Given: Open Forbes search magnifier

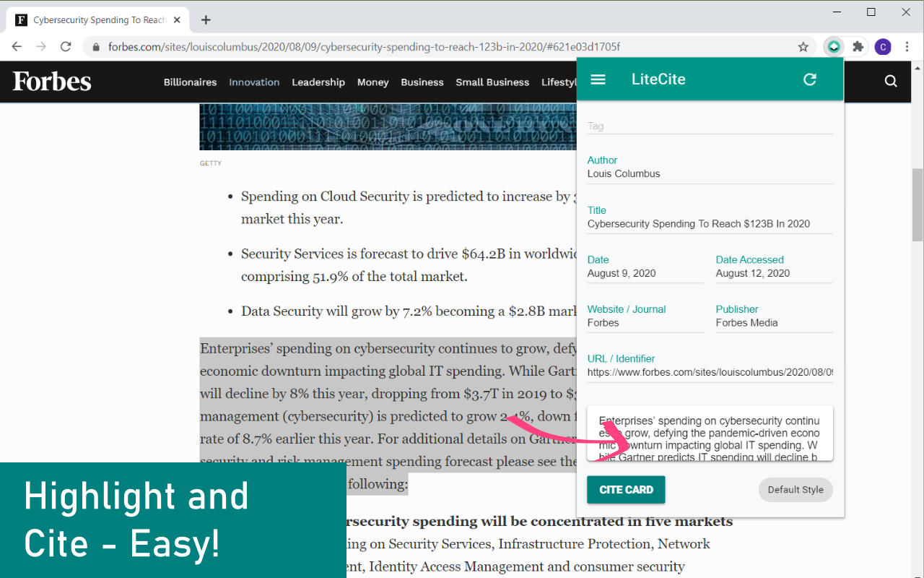Looking at the screenshot, I should [x=891, y=82].
